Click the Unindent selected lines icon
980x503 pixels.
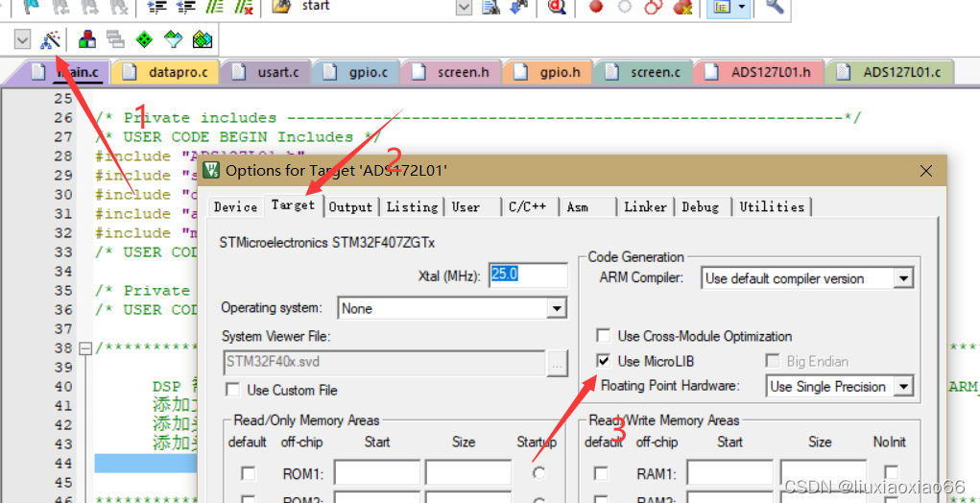185,7
